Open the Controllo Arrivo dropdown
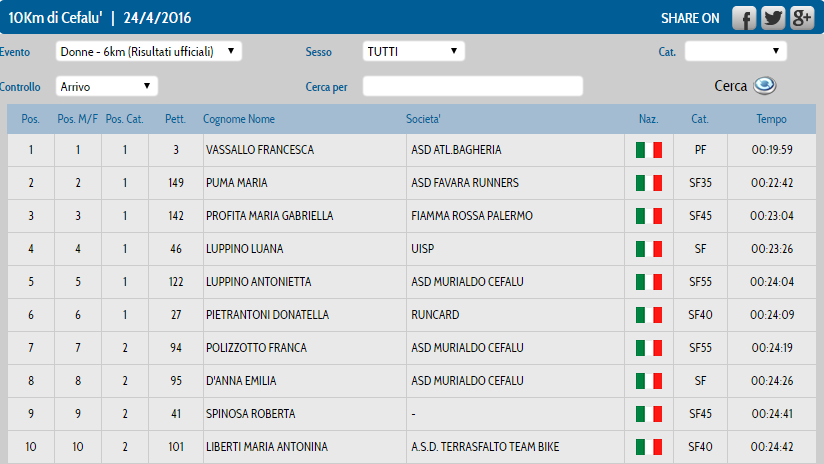824x464 pixels. (107, 87)
